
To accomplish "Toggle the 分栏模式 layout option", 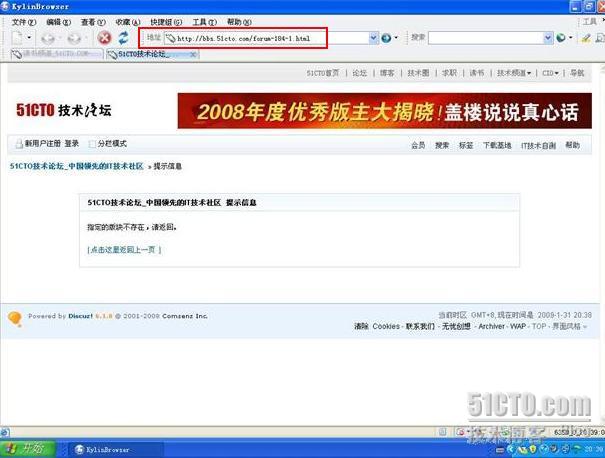I will (x=108, y=144).
